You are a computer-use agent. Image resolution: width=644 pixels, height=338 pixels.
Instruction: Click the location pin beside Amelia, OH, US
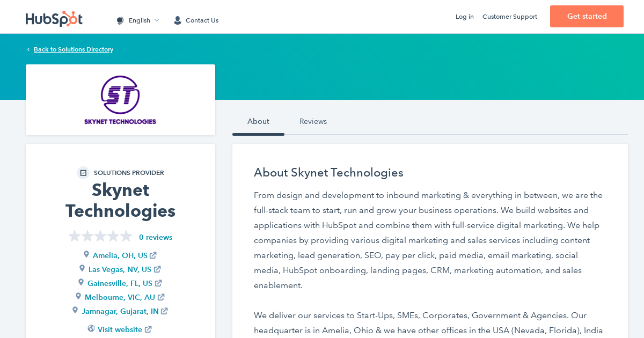(x=86, y=254)
